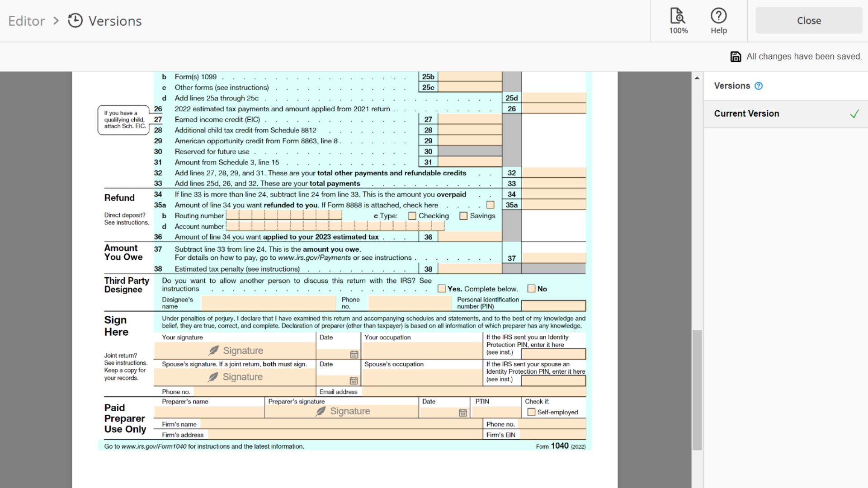Screen dimensions: 868x488
Task: Click the Spouse's occupation field
Action: pyautogui.click(x=422, y=377)
